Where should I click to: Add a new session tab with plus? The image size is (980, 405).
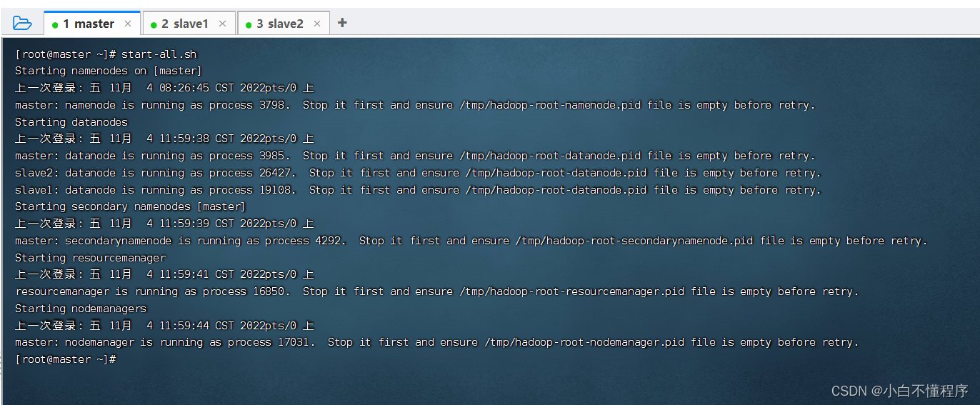tap(342, 23)
